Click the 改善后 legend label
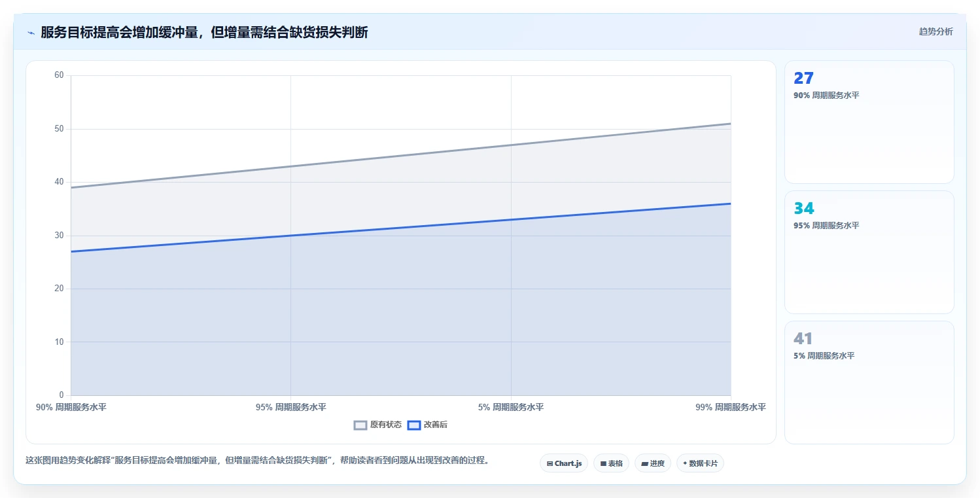 click(436, 425)
